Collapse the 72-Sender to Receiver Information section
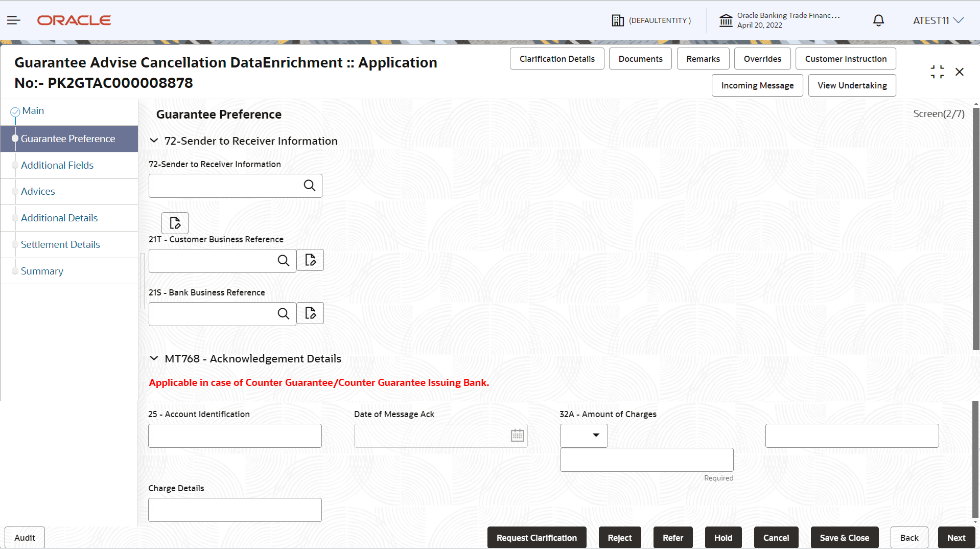Screen dimensions: 980x549 [x=154, y=141]
